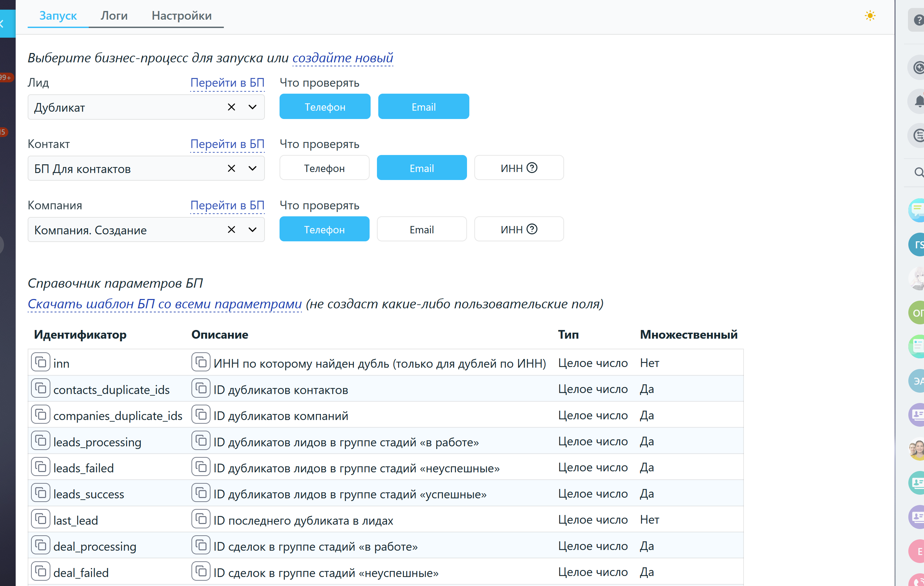This screenshot has height=586, width=924.
Task: Switch to the Логи tab
Action: [114, 16]
